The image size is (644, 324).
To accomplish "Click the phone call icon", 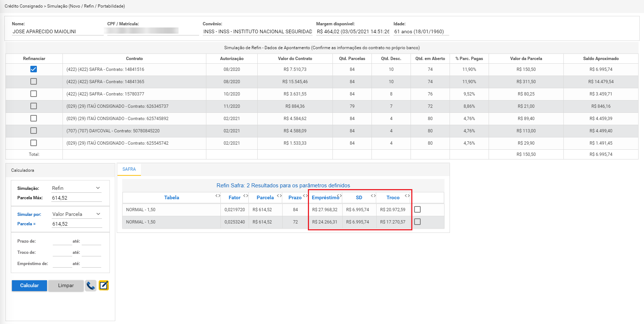I will pyautogui.click(x=91, y=286).
